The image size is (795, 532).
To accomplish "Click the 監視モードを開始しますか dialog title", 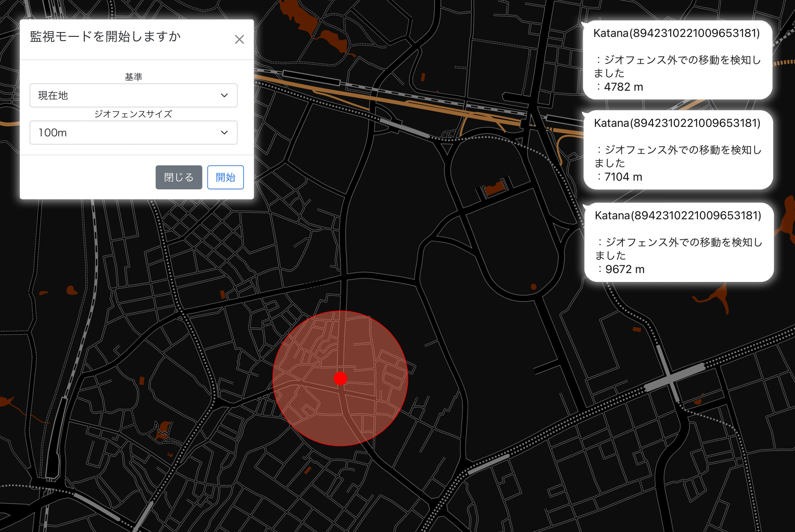I will 105,37.
